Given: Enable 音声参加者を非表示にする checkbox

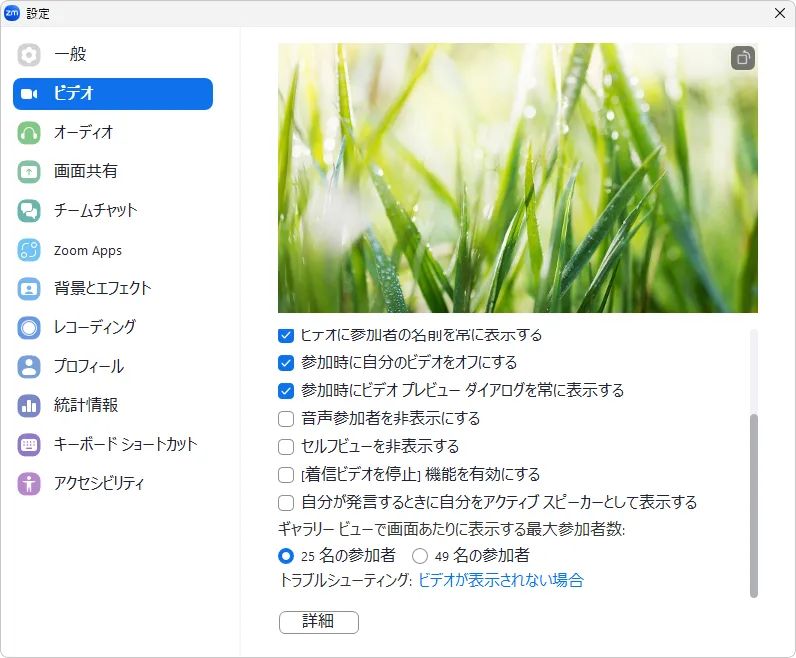Looking at the screenshot, I should pyautogui.click(x=286, y=419).
